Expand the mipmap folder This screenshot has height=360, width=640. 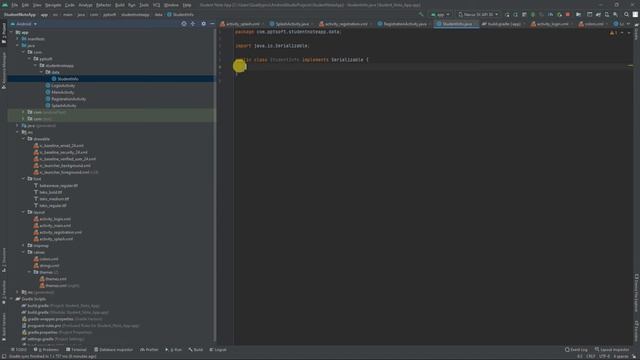pos(23,246)
